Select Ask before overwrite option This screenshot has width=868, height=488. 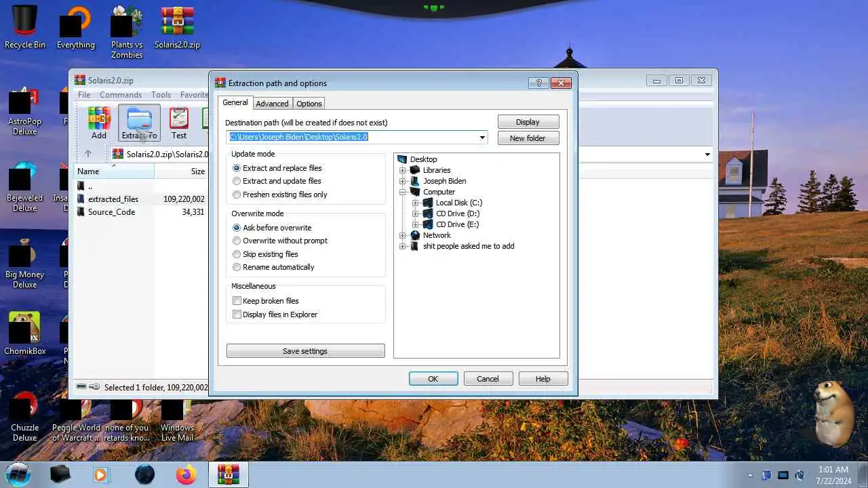[x=237, y=228]
